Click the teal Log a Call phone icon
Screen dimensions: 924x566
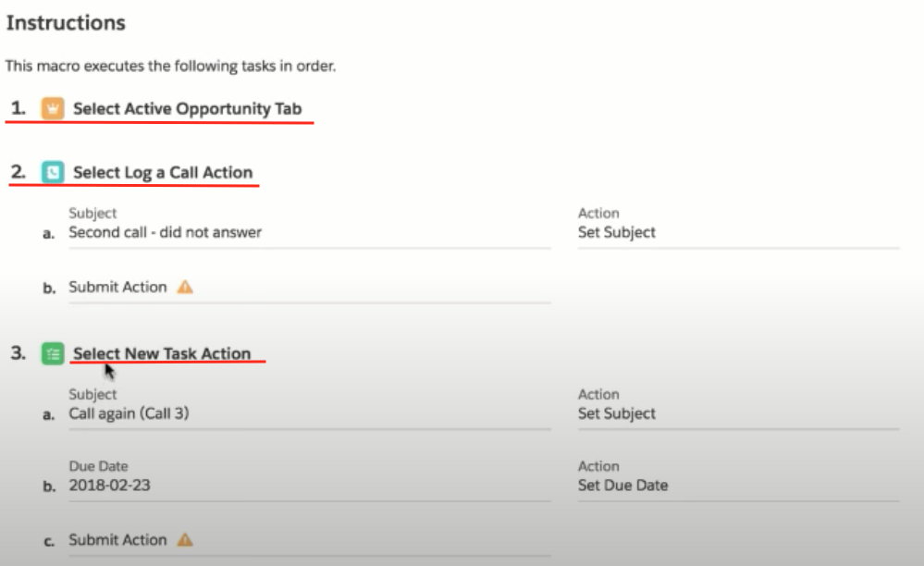53,172
